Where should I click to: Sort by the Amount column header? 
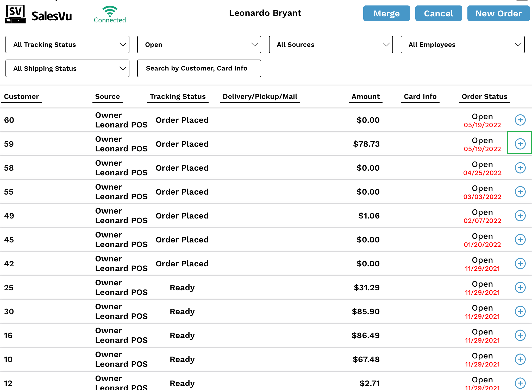point(365,97)
